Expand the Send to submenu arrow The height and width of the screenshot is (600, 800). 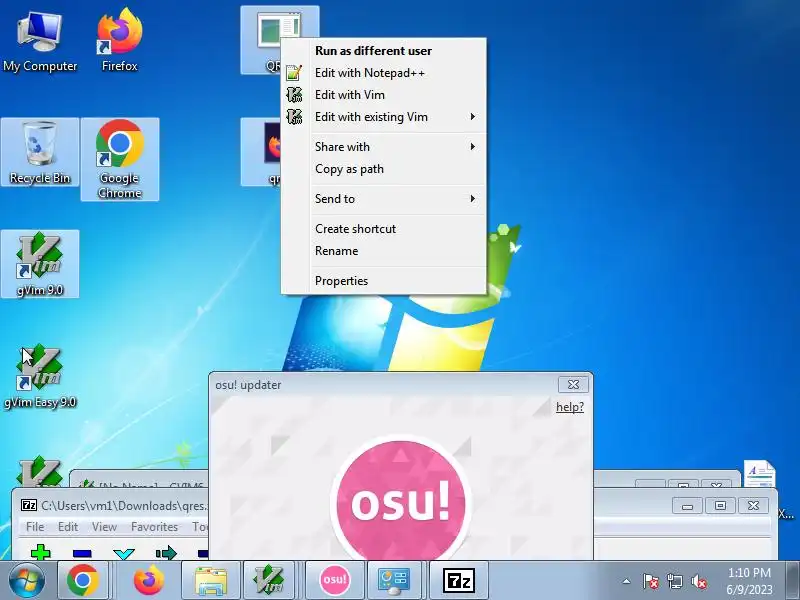click(x=472, y=198)
